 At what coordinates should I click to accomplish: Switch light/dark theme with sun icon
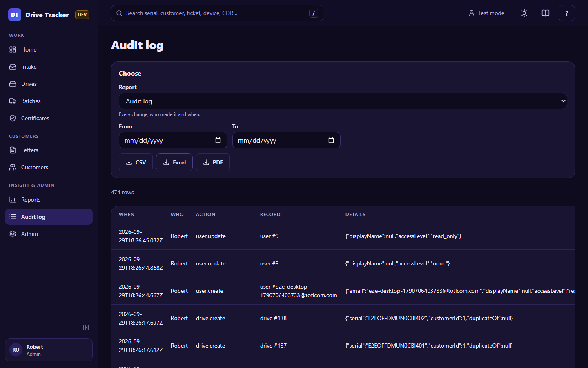click(x=524, y=13)
